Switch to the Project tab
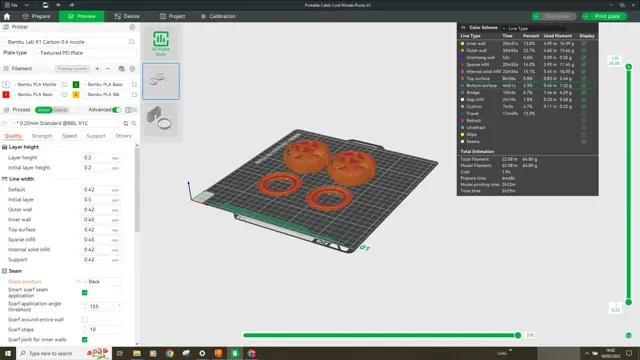The image size is (640, 360). pos(173,16)
